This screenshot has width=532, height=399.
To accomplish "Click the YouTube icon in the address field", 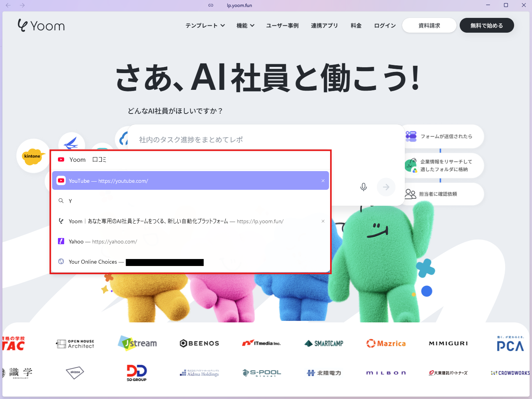I will [x=61, y=159].
